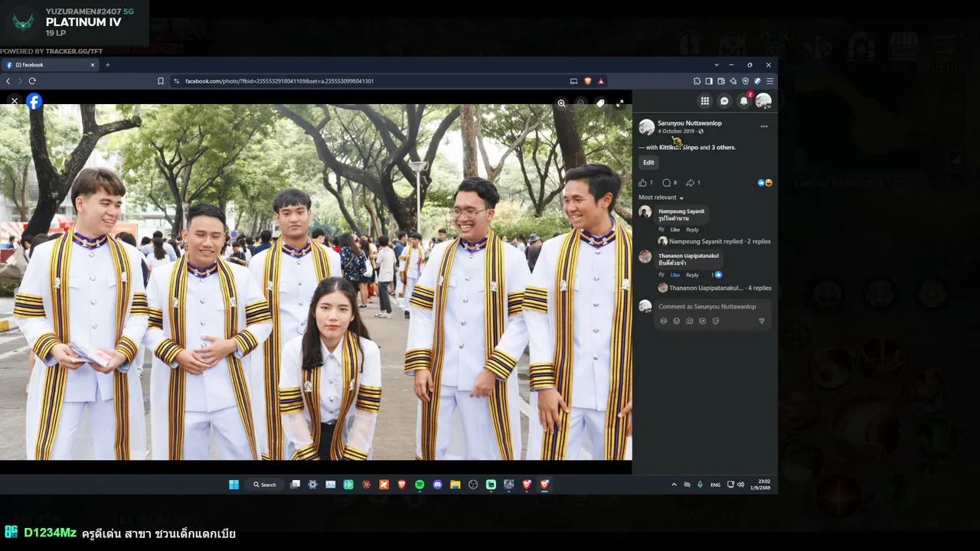This screenshot has width=980, height=551.
Task: Toggle bookmark for this page
Action: [161, 81]
